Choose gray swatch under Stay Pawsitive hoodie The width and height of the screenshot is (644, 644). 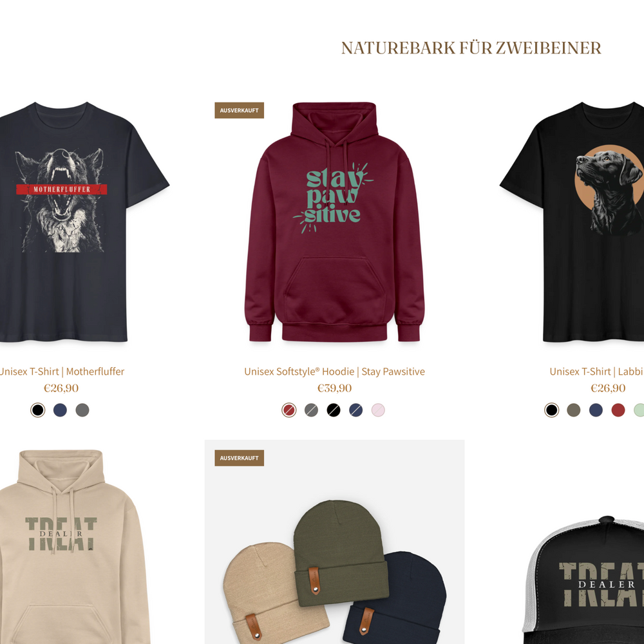coord(311,410)
